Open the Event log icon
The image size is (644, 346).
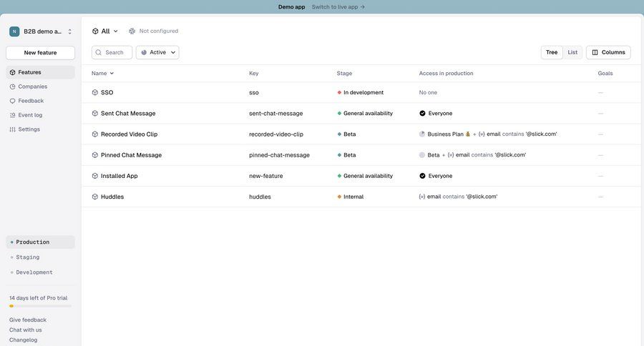pyautogui.click(x=12, y=115)
